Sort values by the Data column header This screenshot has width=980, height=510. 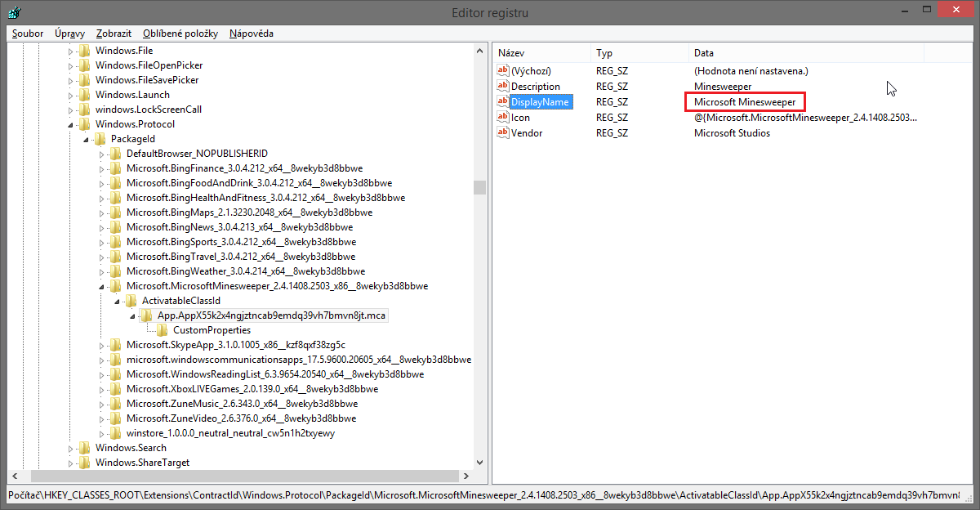806,52
